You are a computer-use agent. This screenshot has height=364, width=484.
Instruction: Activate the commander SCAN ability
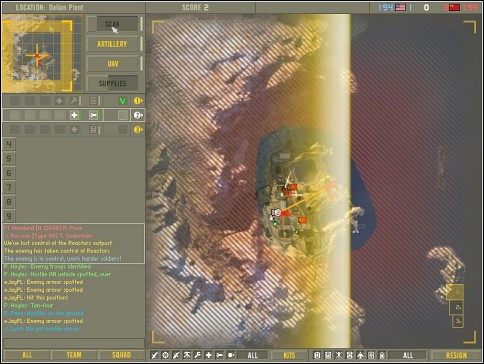pos(112,24)
